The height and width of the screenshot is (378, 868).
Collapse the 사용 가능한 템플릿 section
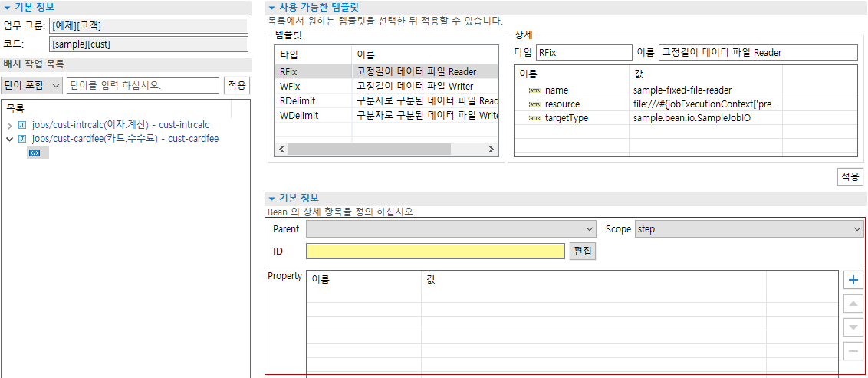271,7
